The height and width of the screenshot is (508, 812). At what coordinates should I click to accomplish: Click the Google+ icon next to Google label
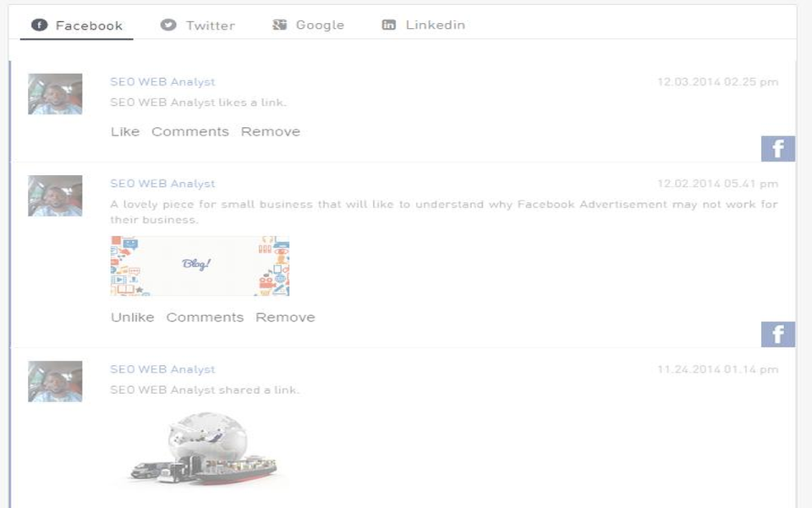(x=278, y=25)
